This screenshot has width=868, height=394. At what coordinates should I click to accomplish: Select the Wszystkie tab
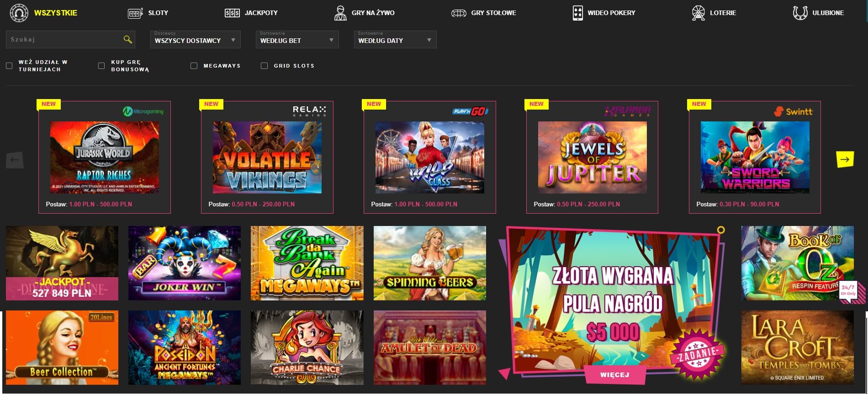(x=56, y=13)
